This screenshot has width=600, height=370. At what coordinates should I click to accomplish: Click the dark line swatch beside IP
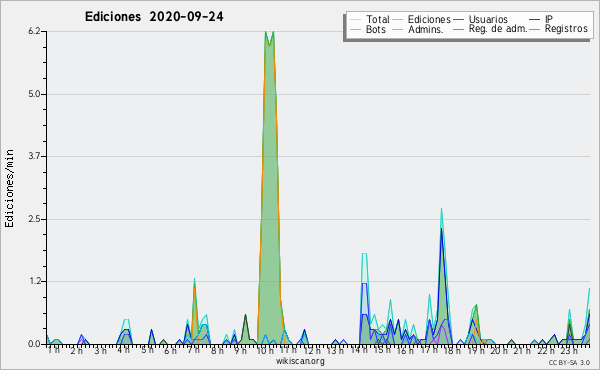point(535,20)
